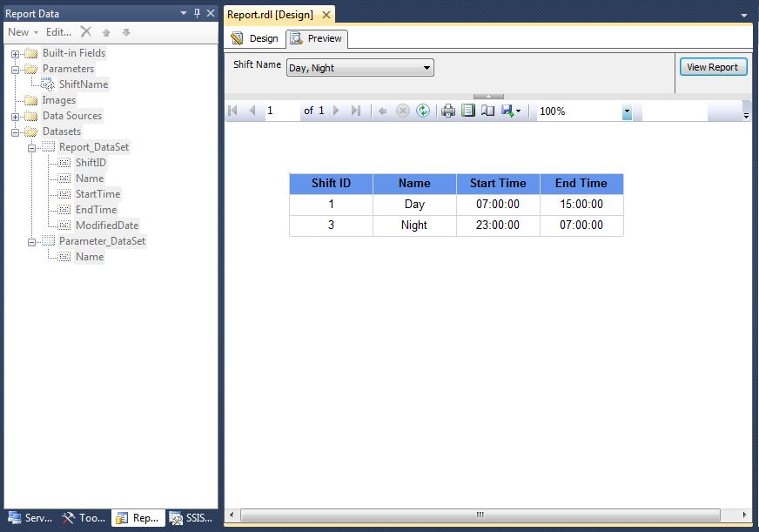Click the 15:00:00 end time cell
Image resolution: width=759 pixels, height=532 pixels.
point(581,205)
